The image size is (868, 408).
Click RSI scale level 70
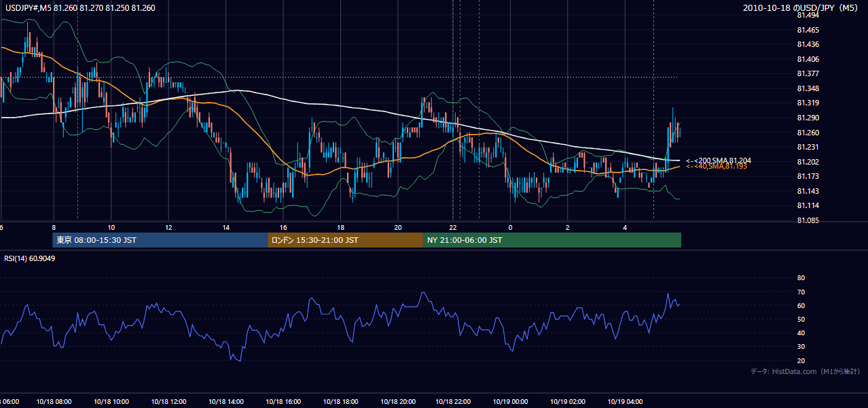coord(801,292)
